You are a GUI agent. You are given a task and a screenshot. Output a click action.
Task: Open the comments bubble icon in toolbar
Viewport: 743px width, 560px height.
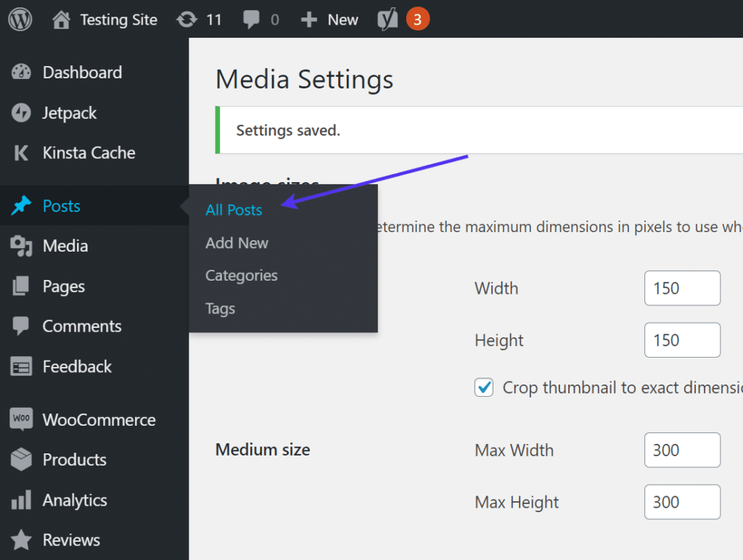coord(252,20)
